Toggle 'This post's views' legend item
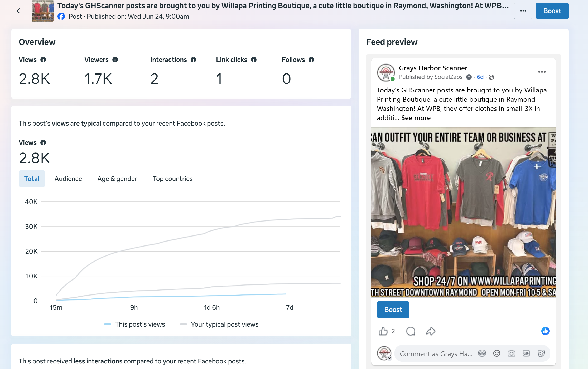 134,324
